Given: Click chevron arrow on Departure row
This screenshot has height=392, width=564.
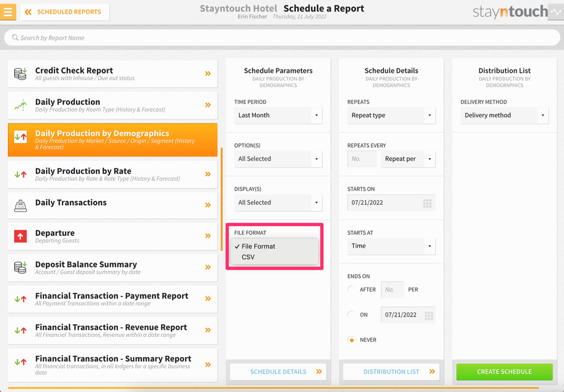Looking at the screenshot, I should click(208, 236).
